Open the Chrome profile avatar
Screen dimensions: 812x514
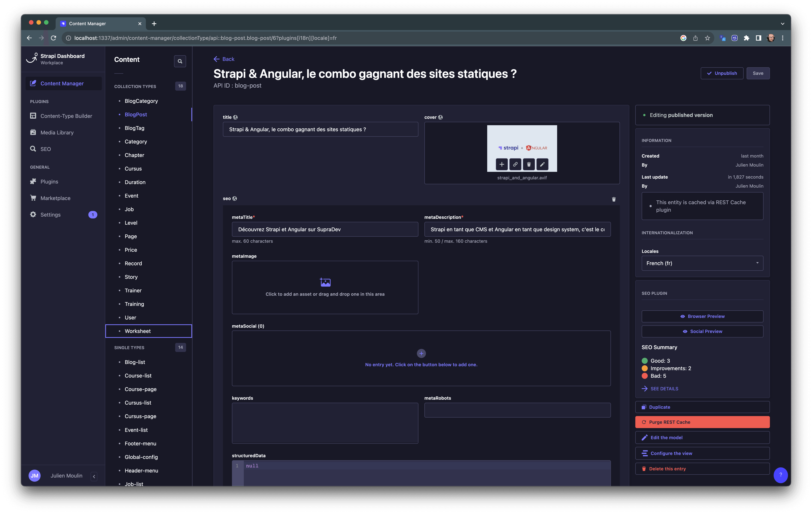pos(770,38)
